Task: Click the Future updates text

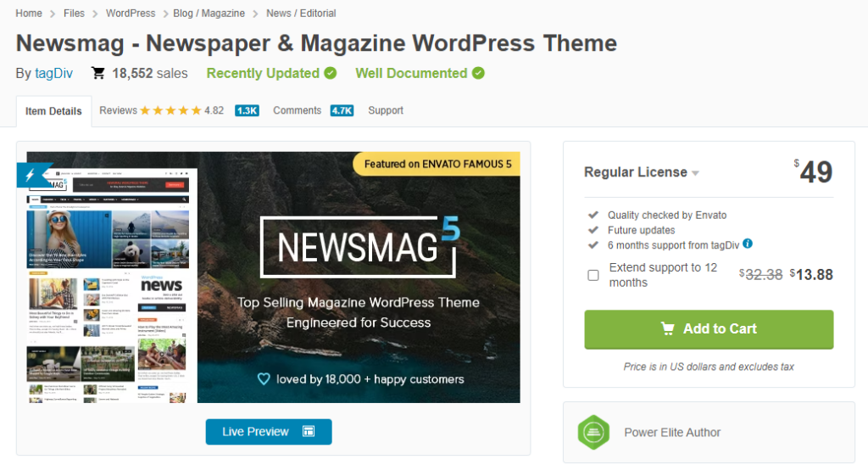Action: tap(641, 230)
